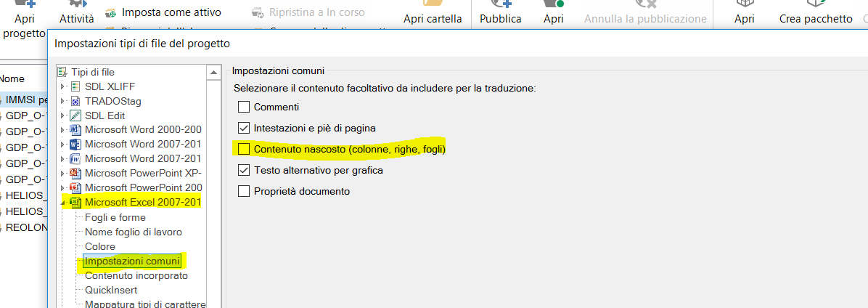Image resolution: width=868 pixels, height=308 pixels.
Task: Click the PowerPoint 200 file icon
Action: (75, 187)
